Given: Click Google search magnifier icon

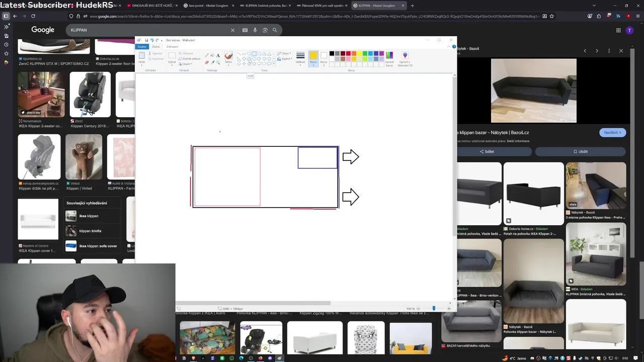Looking at the screenshot, I should [x=275, y=30].
